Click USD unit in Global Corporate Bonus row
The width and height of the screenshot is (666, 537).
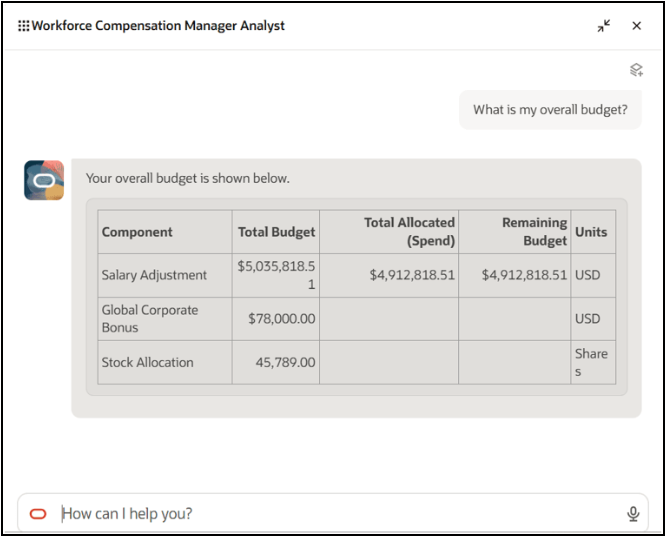point(587,319)
